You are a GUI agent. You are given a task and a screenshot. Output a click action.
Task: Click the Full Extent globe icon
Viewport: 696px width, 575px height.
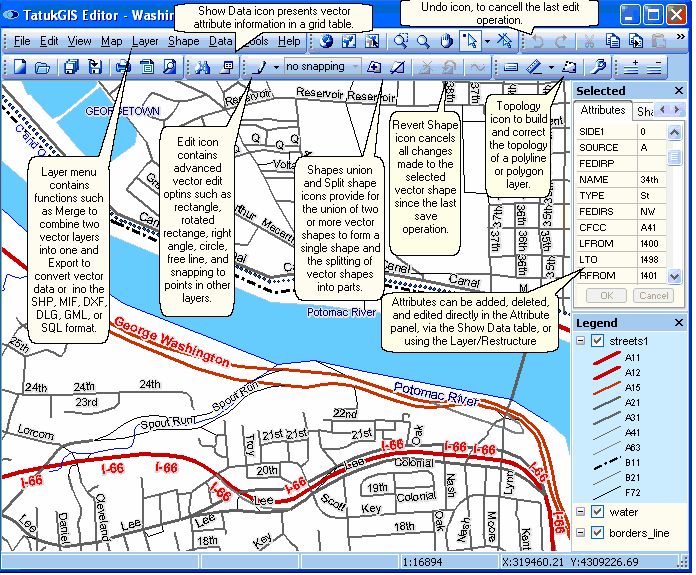pos(327,41)
